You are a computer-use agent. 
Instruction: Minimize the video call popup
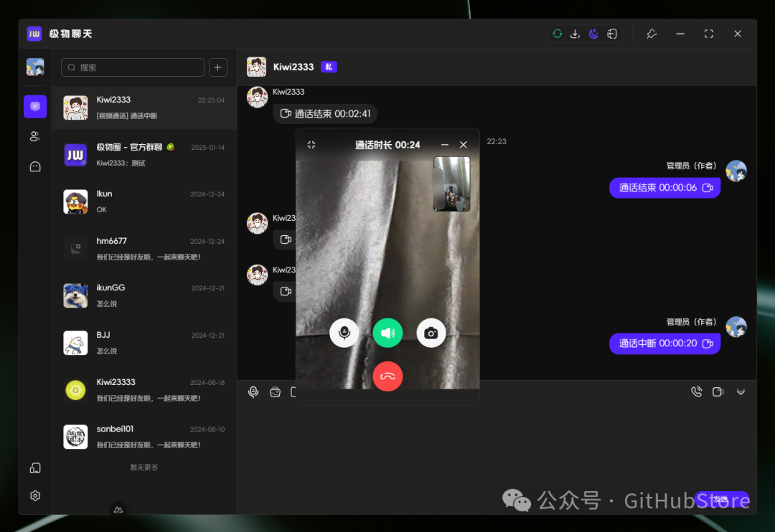pos(444,145)
